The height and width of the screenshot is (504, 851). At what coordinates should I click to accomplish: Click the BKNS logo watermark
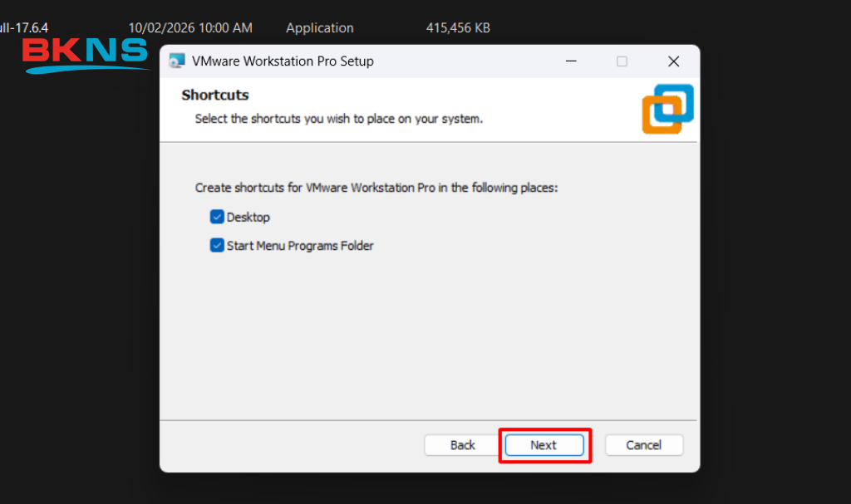point(85,55)
